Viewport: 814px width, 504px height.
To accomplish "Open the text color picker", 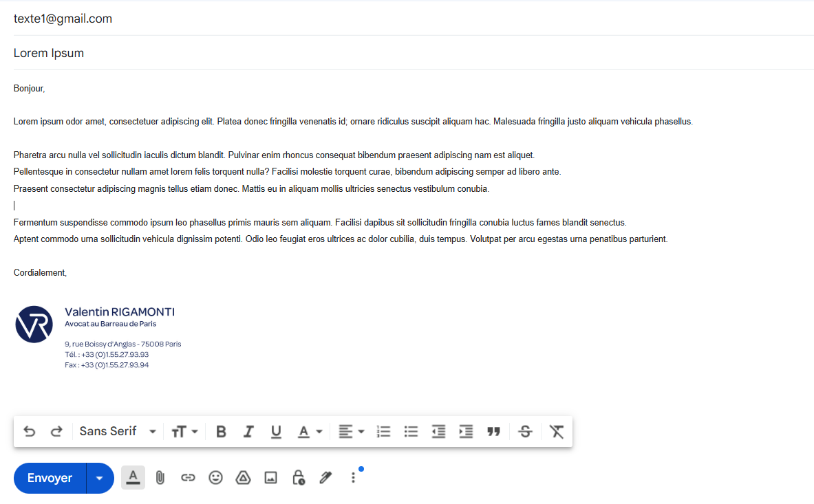I will pos(310,431).
